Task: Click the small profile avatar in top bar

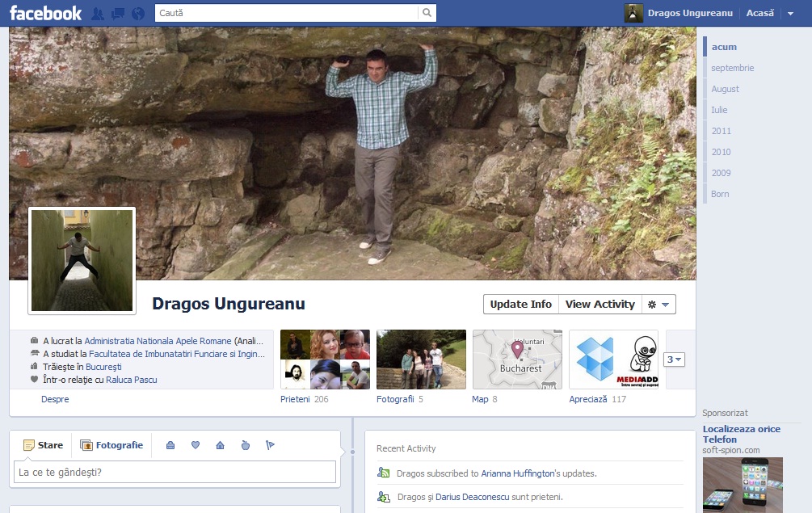Action: (x=633, y=13)
